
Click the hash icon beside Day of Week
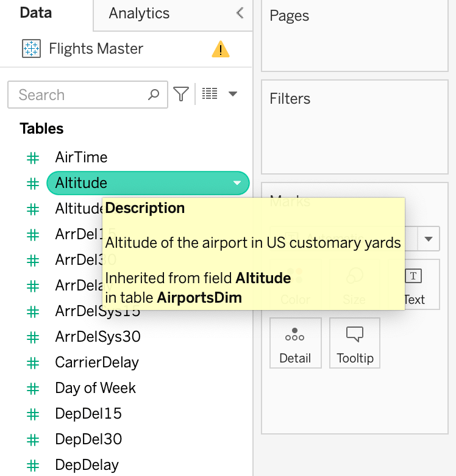[x=32, y=388]
